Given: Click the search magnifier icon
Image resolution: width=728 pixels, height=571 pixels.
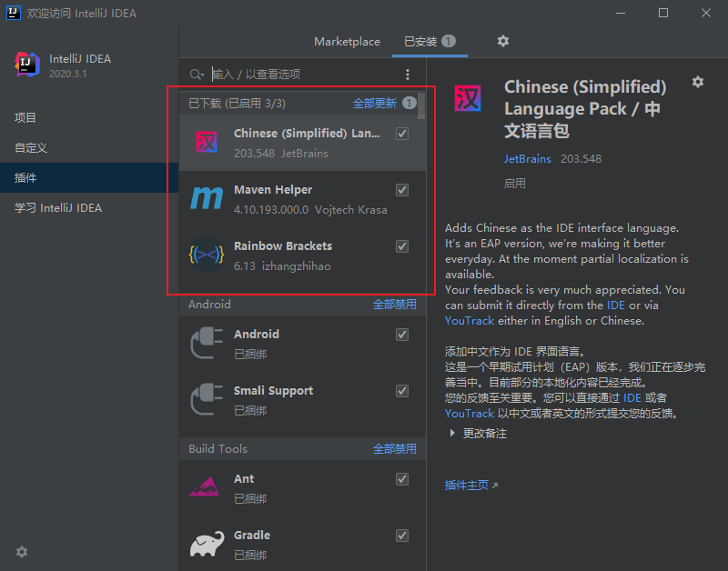Looking at the screenshot, I should [197, 75].
